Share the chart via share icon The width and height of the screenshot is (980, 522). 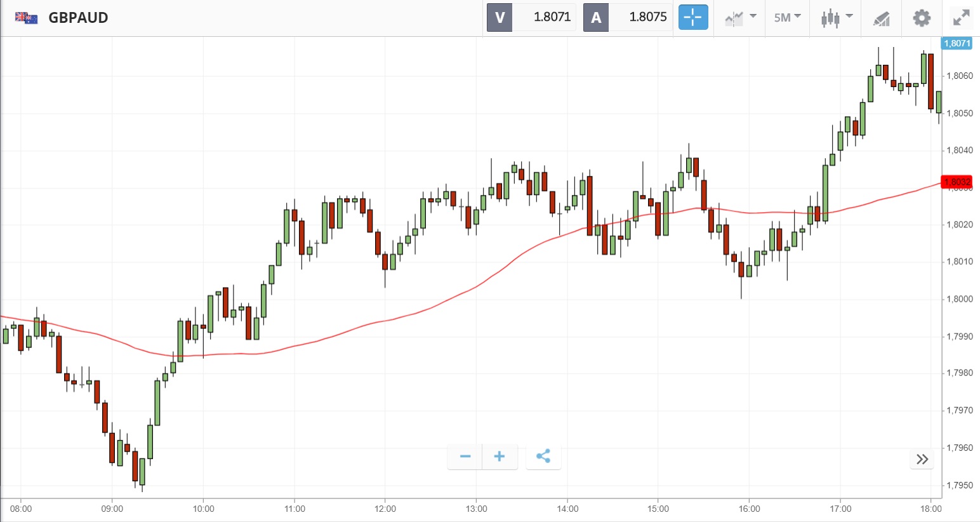click(543, 457)
